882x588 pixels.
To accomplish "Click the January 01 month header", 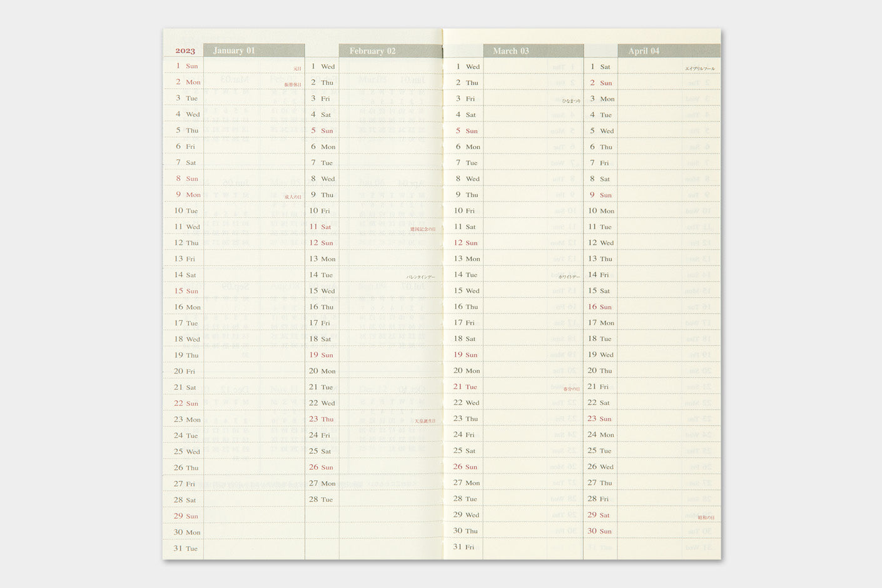I will click(x=253, y=51).
